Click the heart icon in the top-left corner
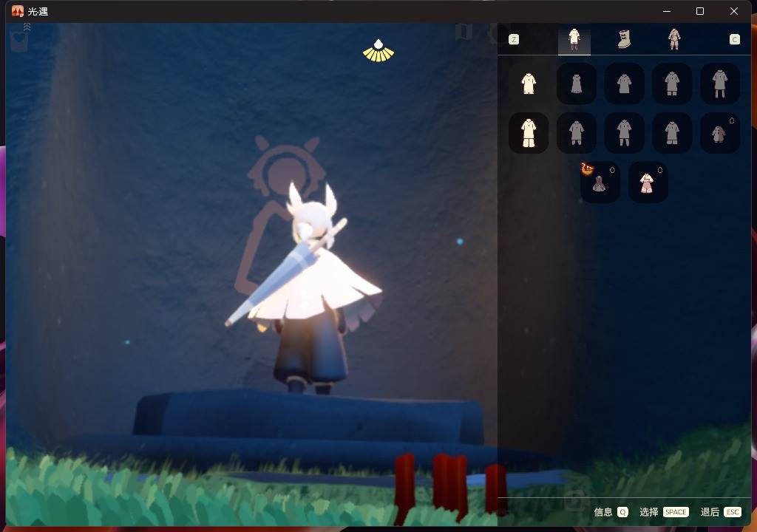 tap(19, 41)
